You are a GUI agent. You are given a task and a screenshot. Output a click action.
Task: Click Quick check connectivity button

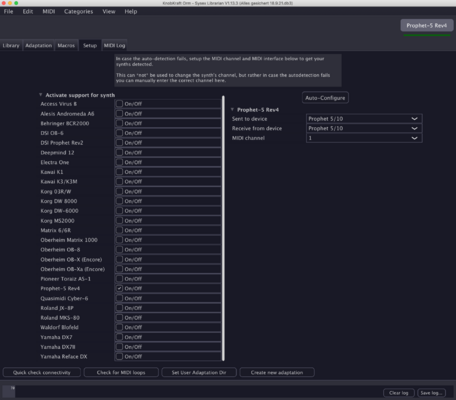coord(42,372)
